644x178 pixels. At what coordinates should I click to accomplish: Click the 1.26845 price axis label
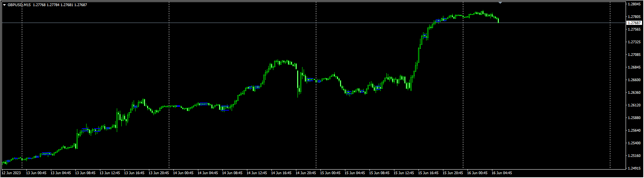pos(634,67)
